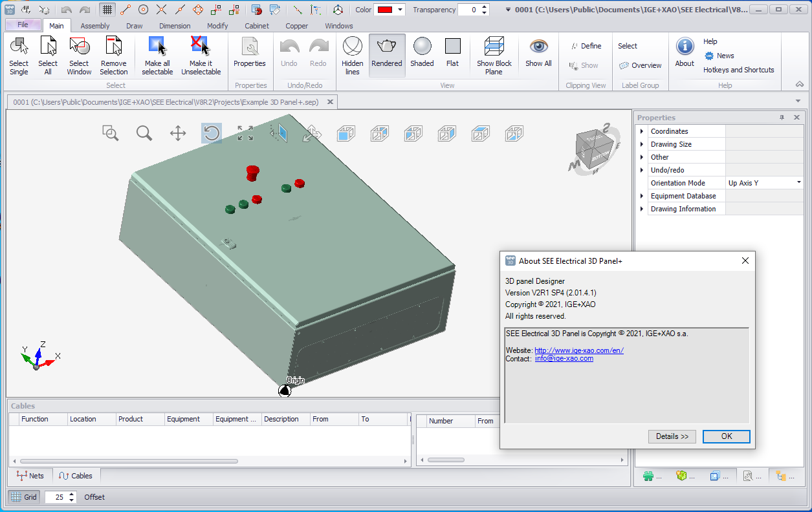Expand the Drawing Size property group
Image resolution: width=812 pixels, height=512 pixels.
[642, 144]
